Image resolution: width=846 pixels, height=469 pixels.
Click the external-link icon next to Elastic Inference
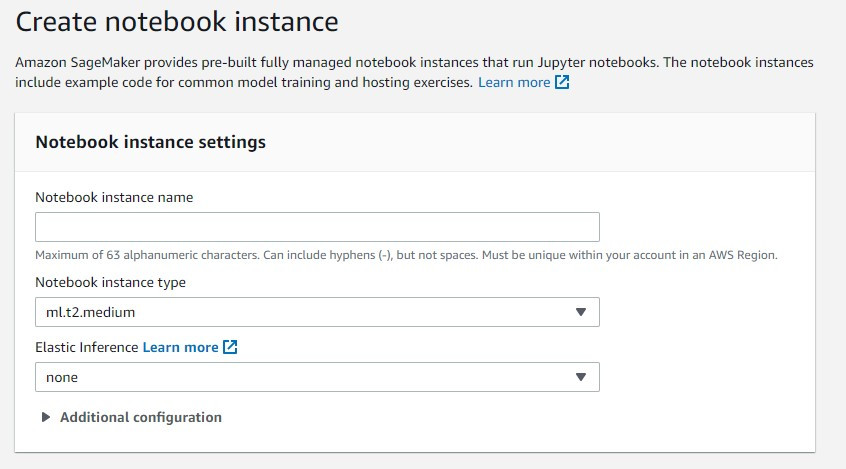(231, 347)
